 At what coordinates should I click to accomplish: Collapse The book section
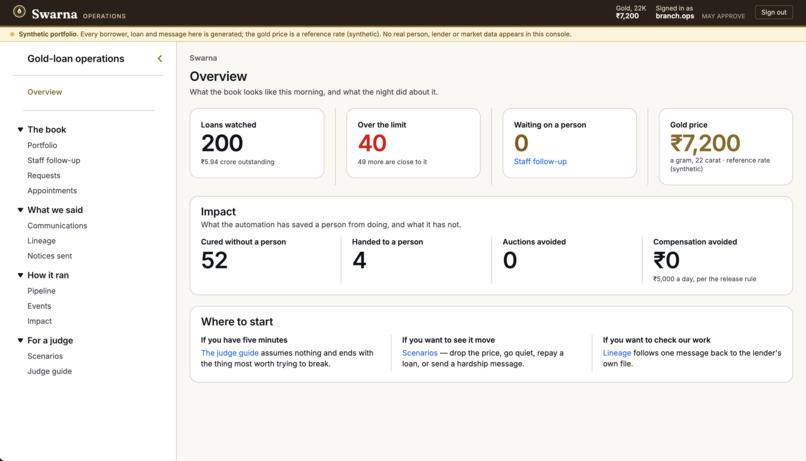(x=21, y=130)
